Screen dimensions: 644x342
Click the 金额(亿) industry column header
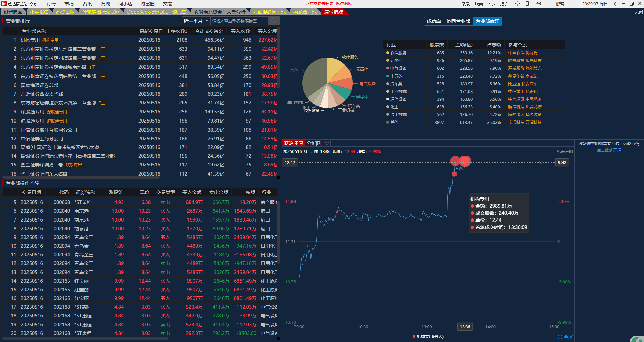click(464, 45)
